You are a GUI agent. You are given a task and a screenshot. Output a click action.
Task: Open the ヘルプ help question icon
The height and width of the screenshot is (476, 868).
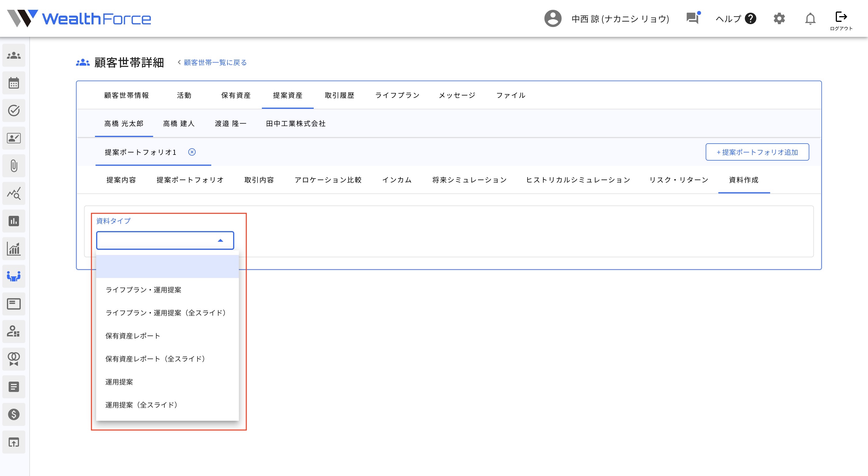[x=750, y=18]
